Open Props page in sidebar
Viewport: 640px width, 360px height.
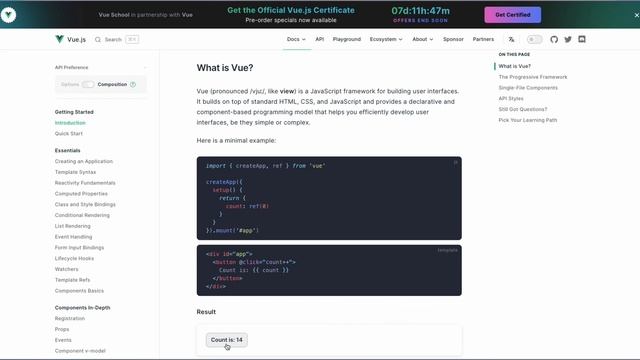pos(62,329)
